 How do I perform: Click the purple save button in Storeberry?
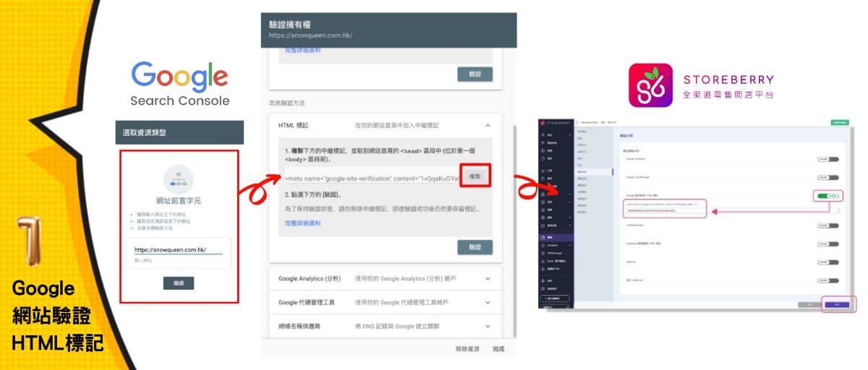click(836, 304)
